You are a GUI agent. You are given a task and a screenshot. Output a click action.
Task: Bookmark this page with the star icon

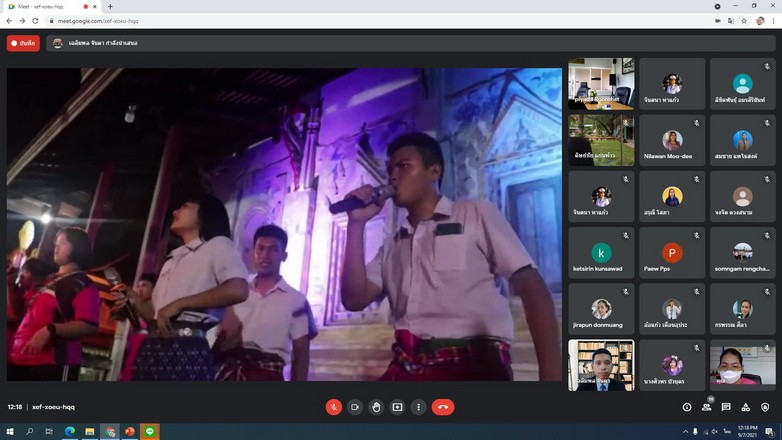click(x=744, y=20)
